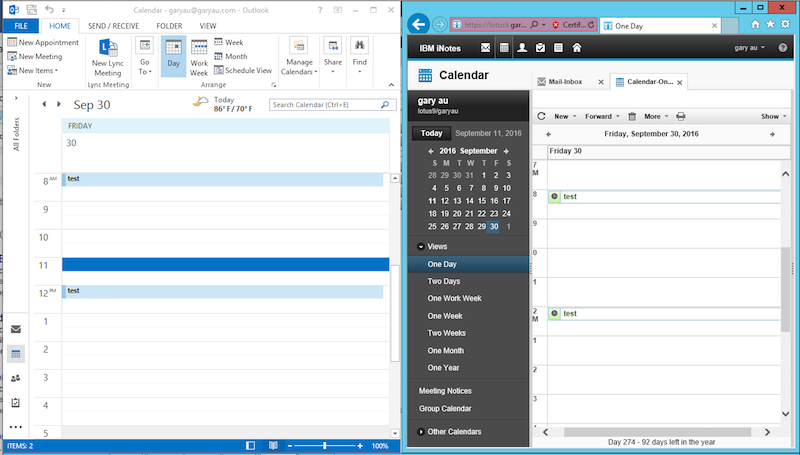800x455 pixels.
Task: Open the More dropdown in iNotes
Action: click(x=656, y=116)
